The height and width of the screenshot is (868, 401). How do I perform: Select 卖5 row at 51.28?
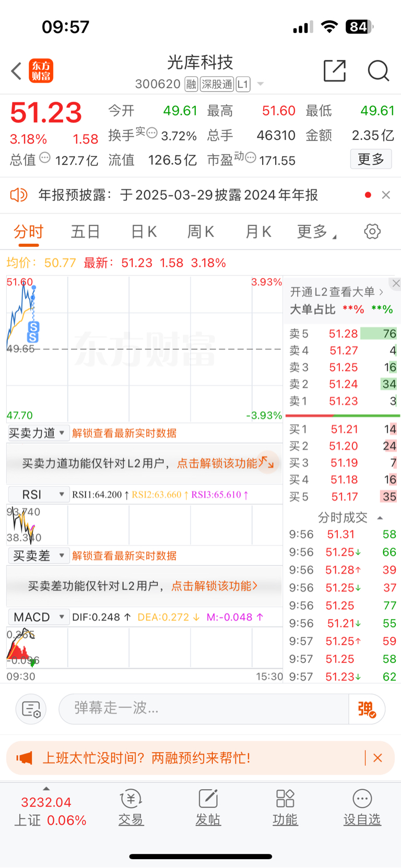point(343,334)
